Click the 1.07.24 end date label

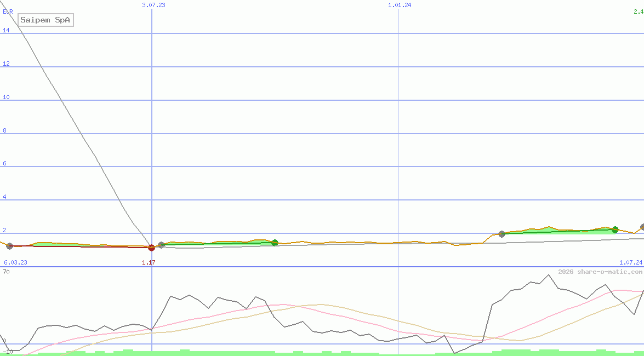click(x=630, y=262)
